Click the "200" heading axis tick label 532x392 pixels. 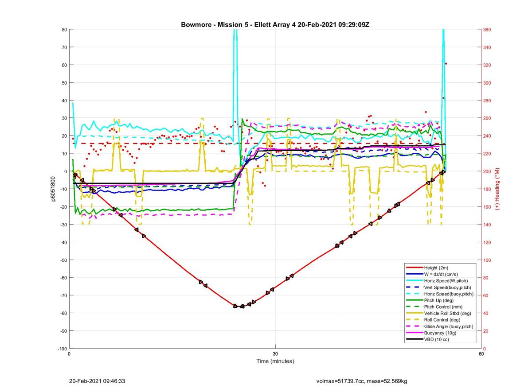(488, 171)
